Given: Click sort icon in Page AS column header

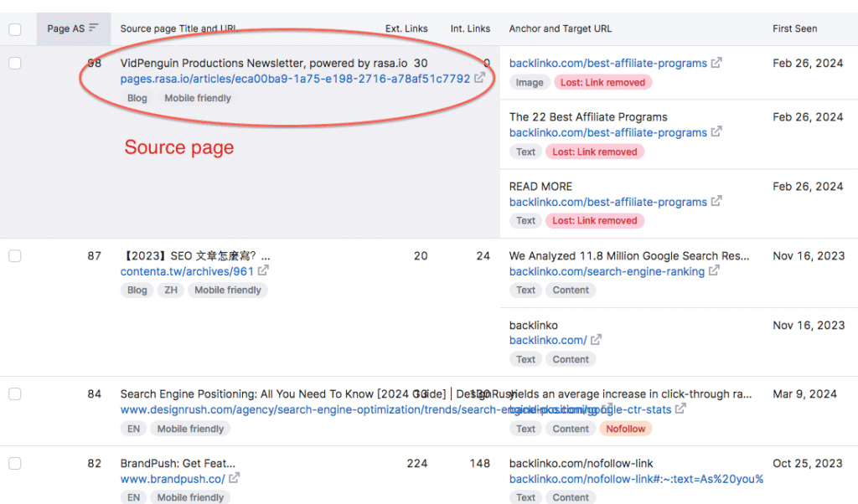Looking at the screenshot, I should click(94, 28).
